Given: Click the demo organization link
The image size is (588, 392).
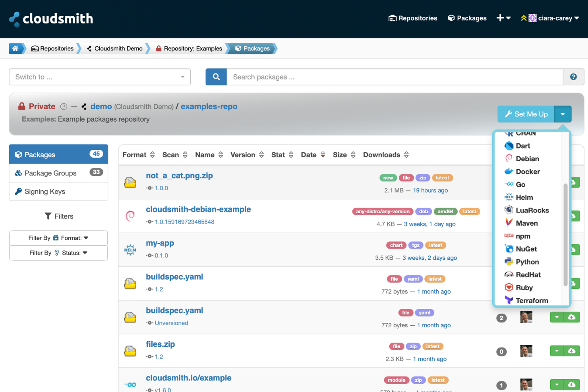Looking at the screenshot, I should 101,106.
